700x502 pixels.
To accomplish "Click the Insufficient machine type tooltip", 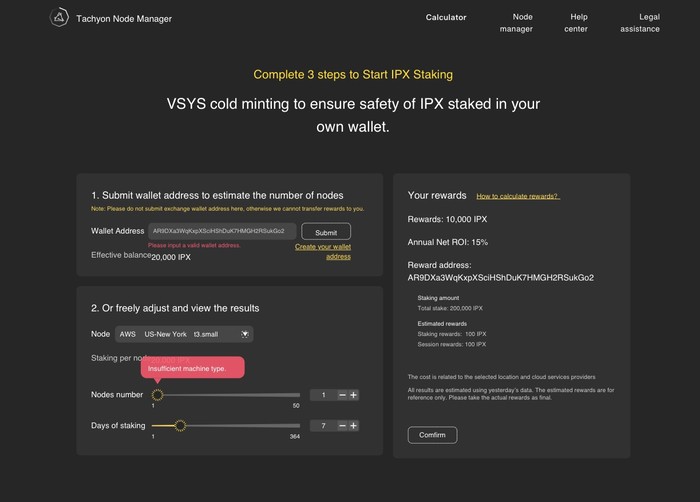I will (x=192, y=368).
